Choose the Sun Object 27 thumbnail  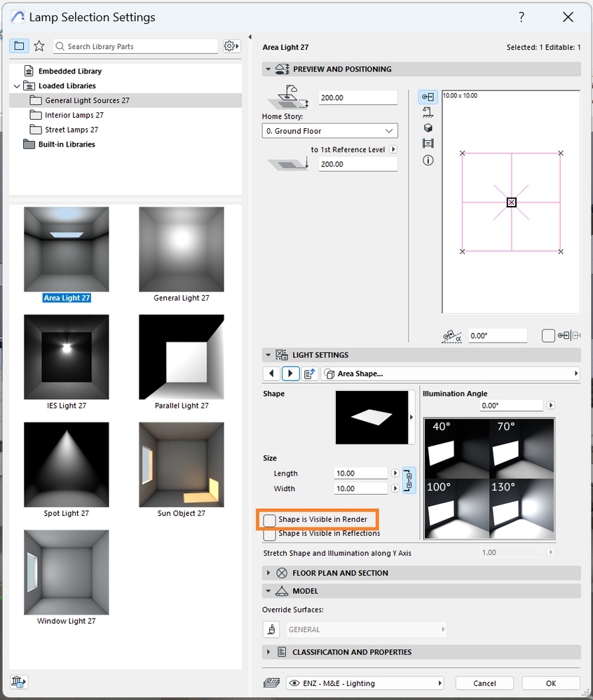pos(182,465)
